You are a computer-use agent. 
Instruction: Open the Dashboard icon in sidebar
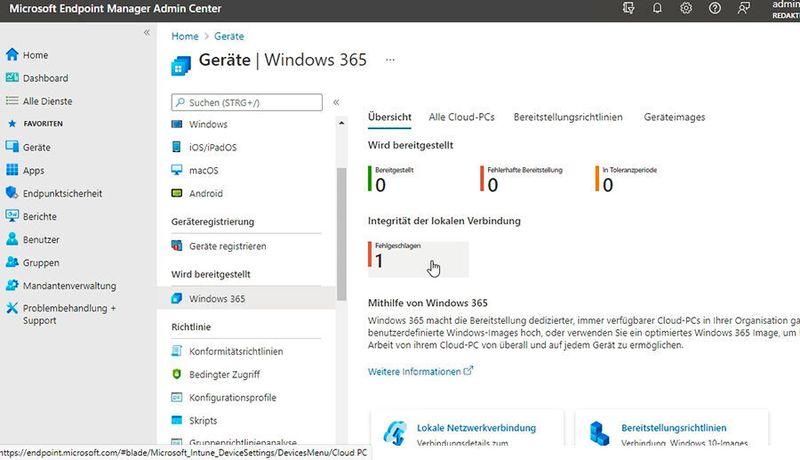(x=12, y=78)
